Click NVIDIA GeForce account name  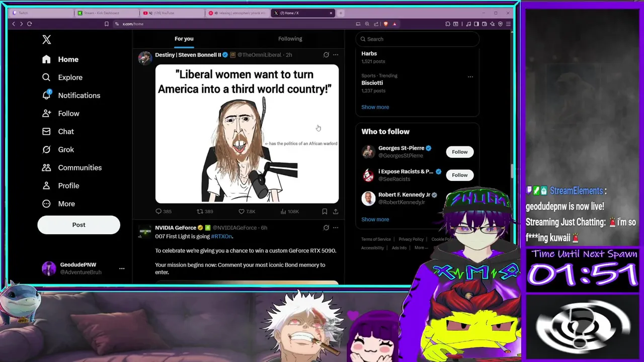176,228
